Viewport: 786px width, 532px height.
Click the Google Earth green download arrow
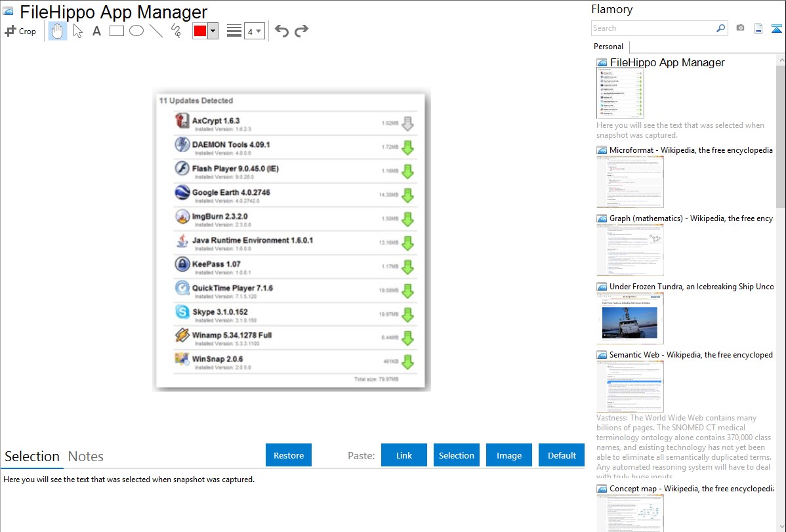pyautogui.click(x=407, y=195)
